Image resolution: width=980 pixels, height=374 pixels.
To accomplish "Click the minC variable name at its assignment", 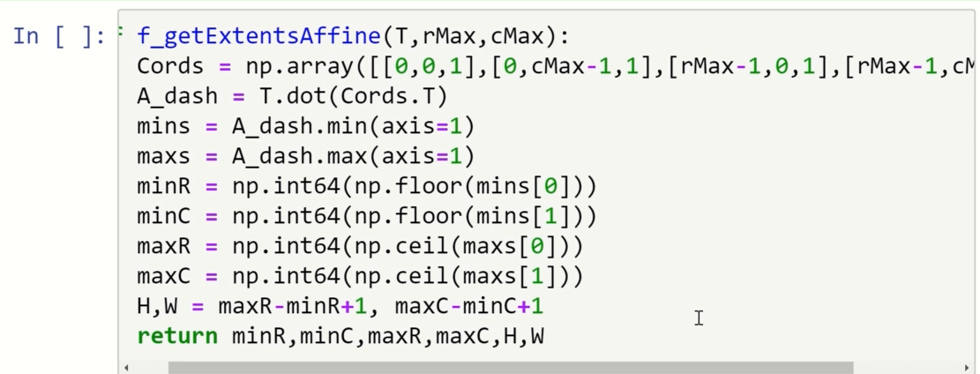I will 164,216.
